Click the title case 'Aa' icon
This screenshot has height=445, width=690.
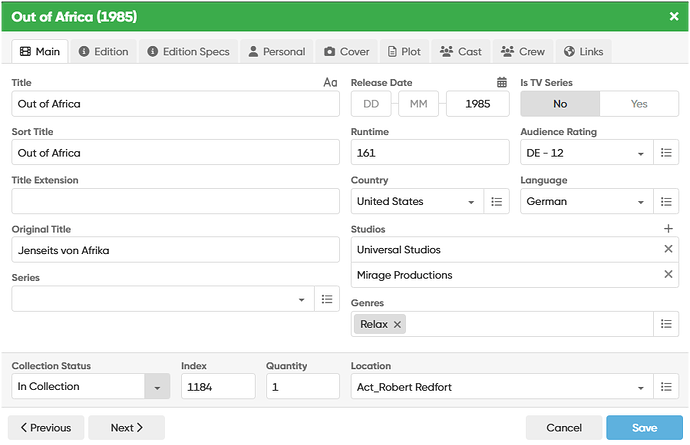point(331,83)
